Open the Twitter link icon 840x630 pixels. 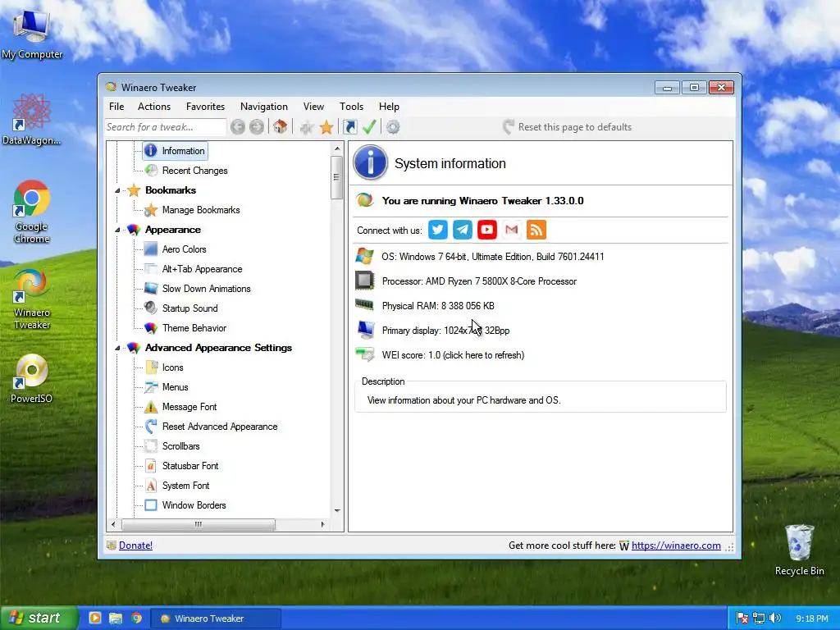438,230
